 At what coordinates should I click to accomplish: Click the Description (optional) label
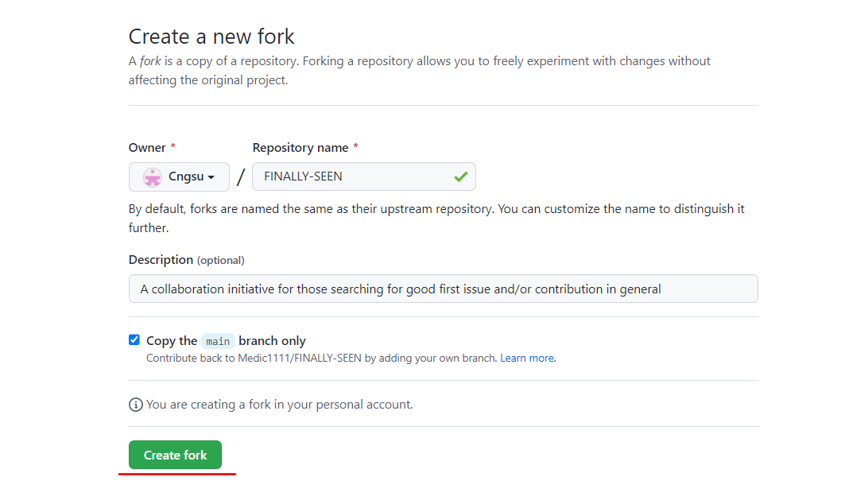pyautogui.click(x=186, y=260)
